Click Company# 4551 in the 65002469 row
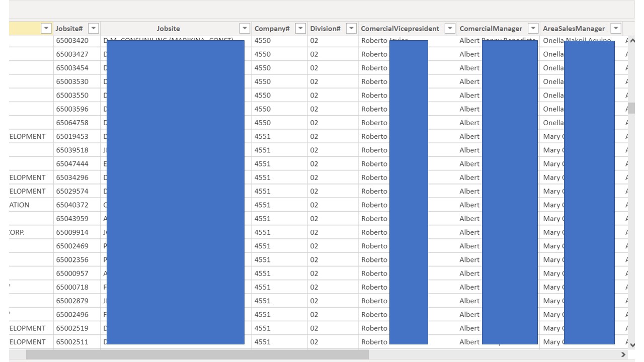Viewport: 644px width, 362px height. [279, 246]
